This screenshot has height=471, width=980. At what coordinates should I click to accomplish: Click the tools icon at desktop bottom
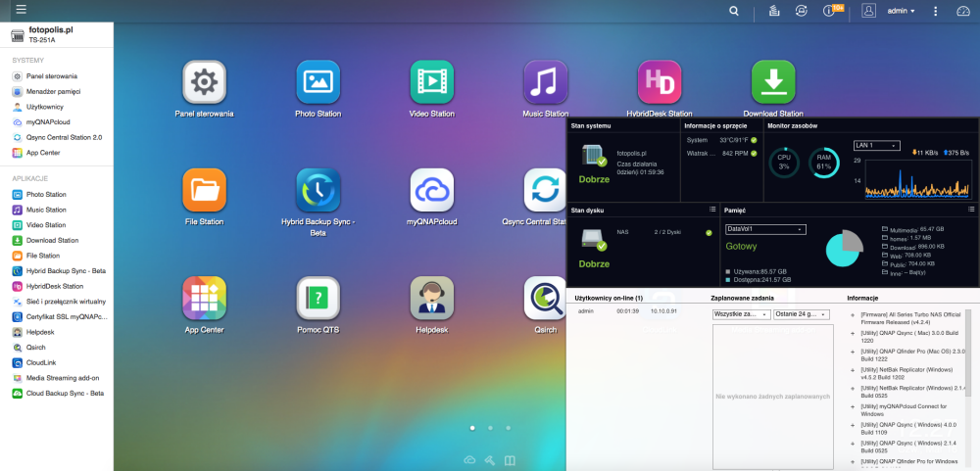click(490, 460)
